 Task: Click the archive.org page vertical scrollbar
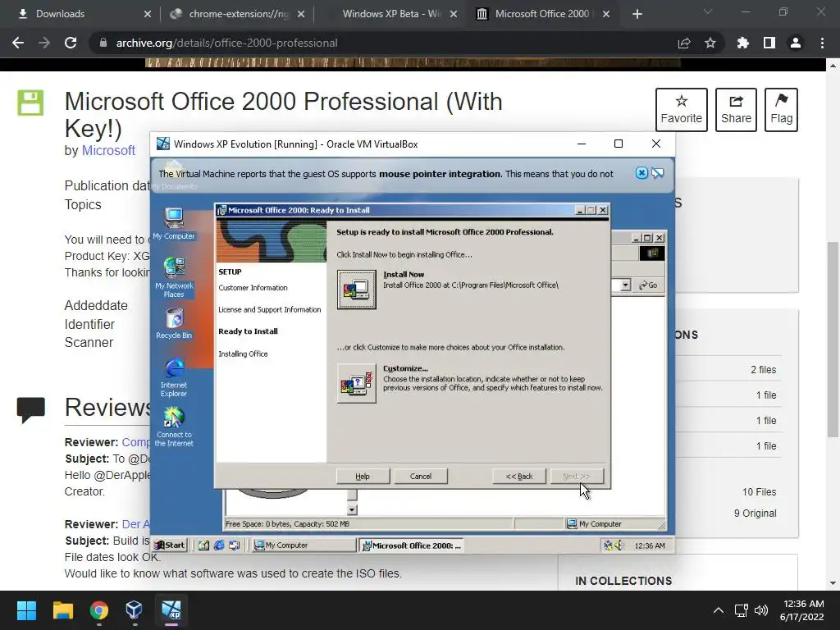click(x=833, y=339)
